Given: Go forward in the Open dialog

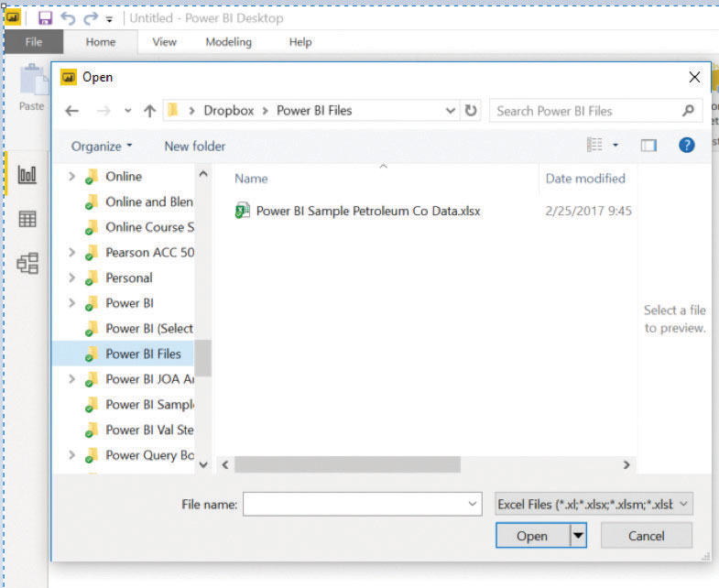Looking at the screenshot, I should click(103, 111).
